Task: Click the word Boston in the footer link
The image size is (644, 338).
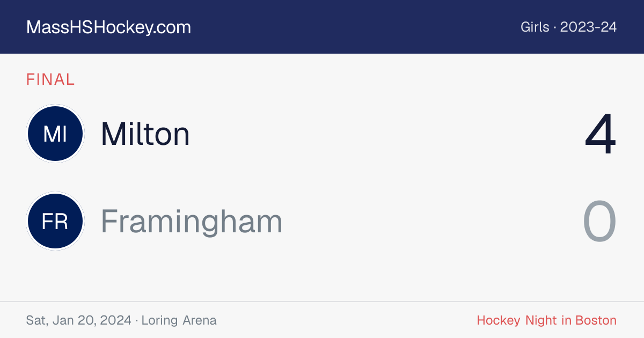Action: (x=596, y=320)
